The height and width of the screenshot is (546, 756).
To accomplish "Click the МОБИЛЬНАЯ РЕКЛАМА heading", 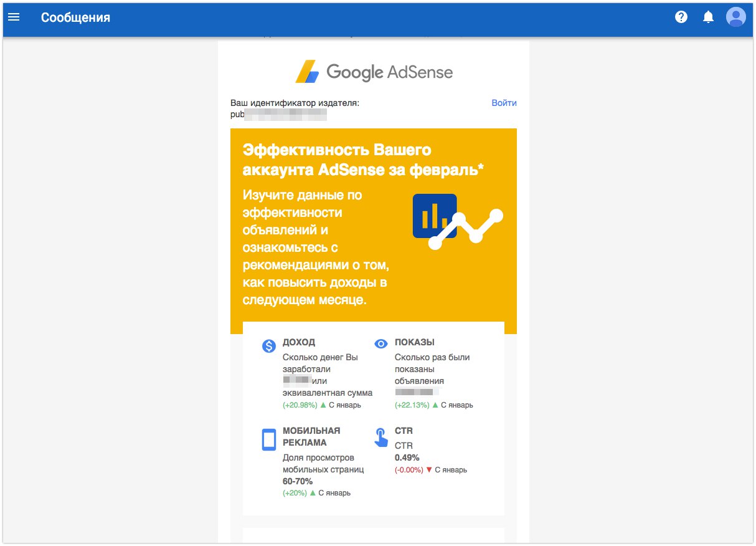I will point(311,436).
